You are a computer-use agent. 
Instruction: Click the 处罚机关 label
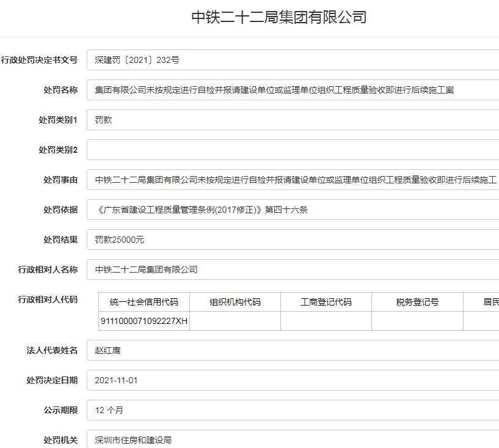coord(60,440)
